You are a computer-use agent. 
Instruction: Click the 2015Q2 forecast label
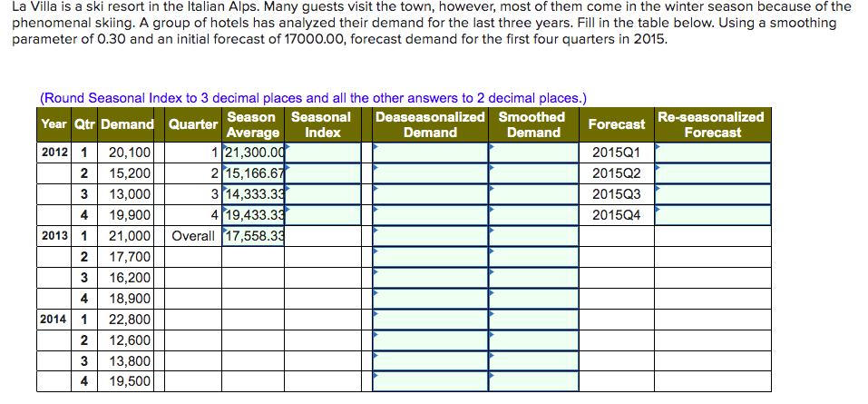coord(616,173)
